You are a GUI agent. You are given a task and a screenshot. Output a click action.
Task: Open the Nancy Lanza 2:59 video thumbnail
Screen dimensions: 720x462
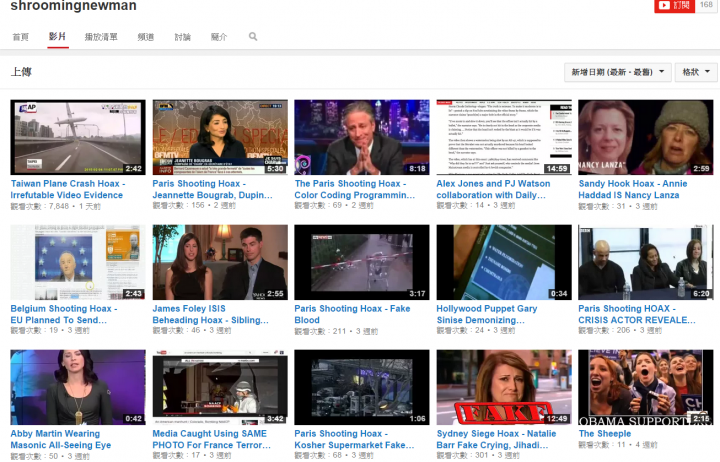pyautogui.click(x=646, y=137)
